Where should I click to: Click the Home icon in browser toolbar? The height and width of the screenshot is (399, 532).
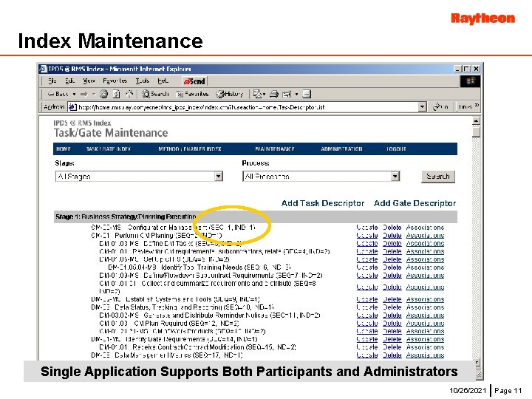129,94
